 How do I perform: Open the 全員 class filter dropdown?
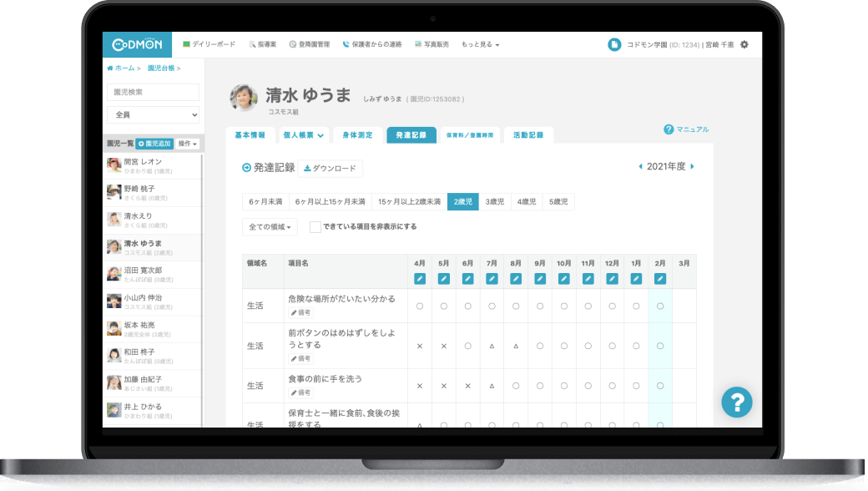pos(153,114)
